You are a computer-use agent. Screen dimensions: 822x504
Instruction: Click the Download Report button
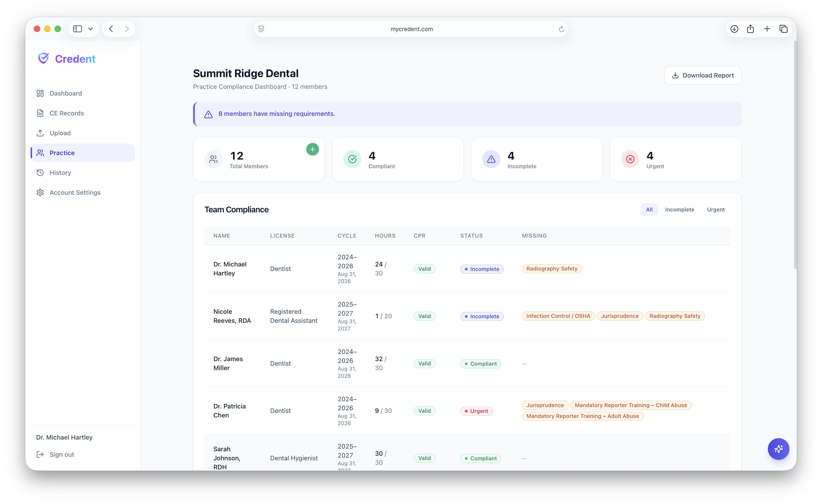pos(703,75)
